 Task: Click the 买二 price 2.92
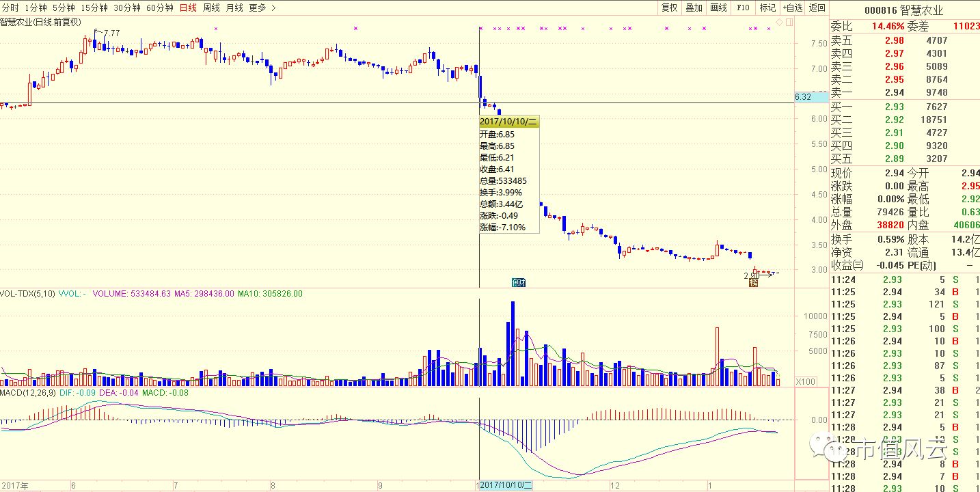point(894,120)
